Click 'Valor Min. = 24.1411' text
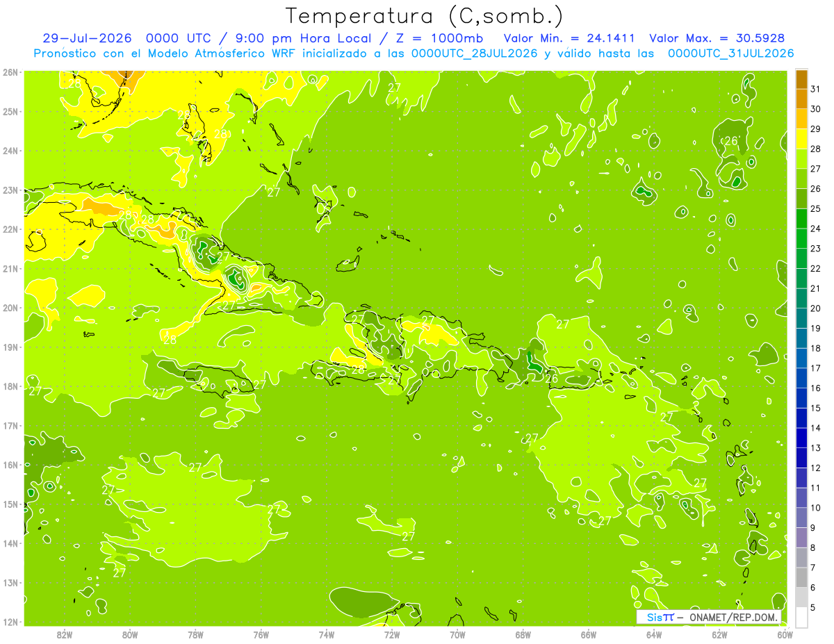Image resolution: width=834 pixels, height=644 pixels. point(569,38)
